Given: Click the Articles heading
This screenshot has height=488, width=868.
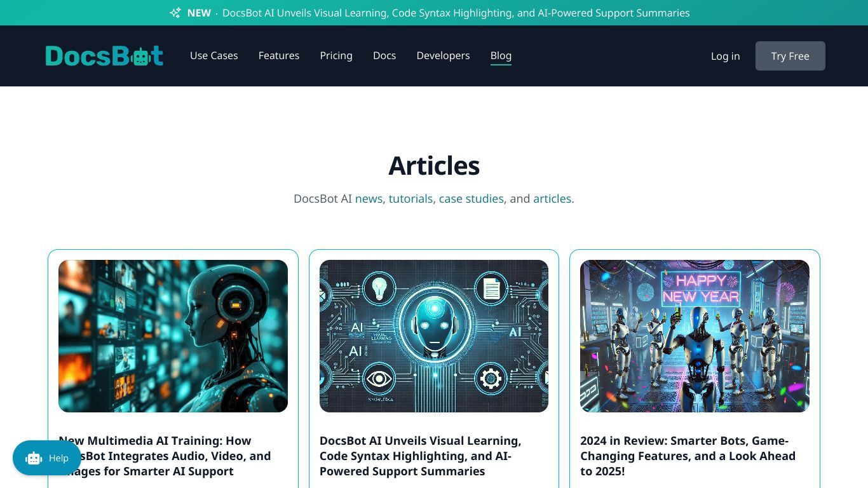Looking at the screenshot, I should 434,166.
